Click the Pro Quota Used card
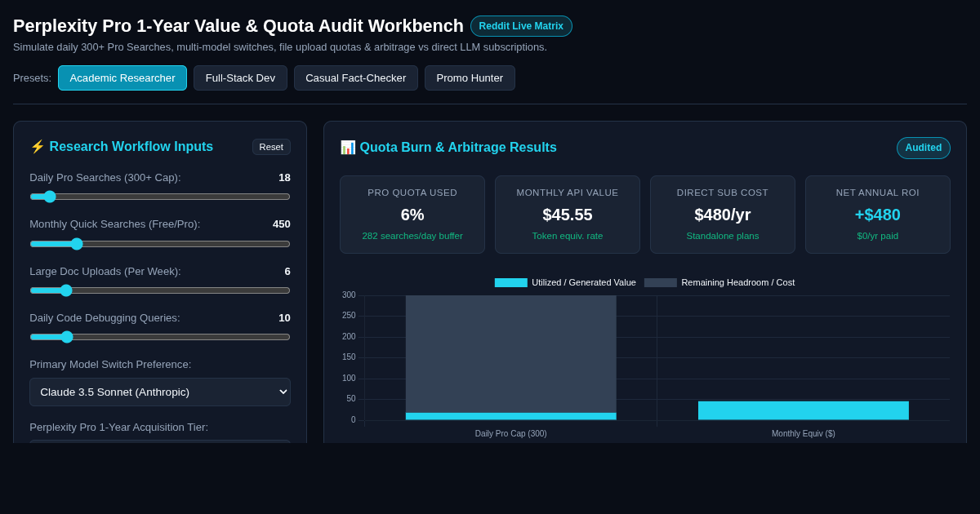The height and width of the screenshot is (514, 980). (412, 215)
